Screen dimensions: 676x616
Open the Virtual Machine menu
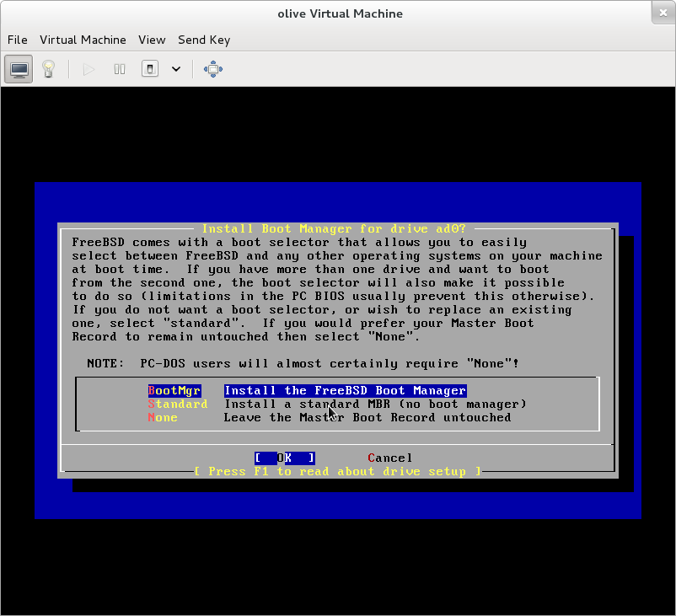pos(83,40)
